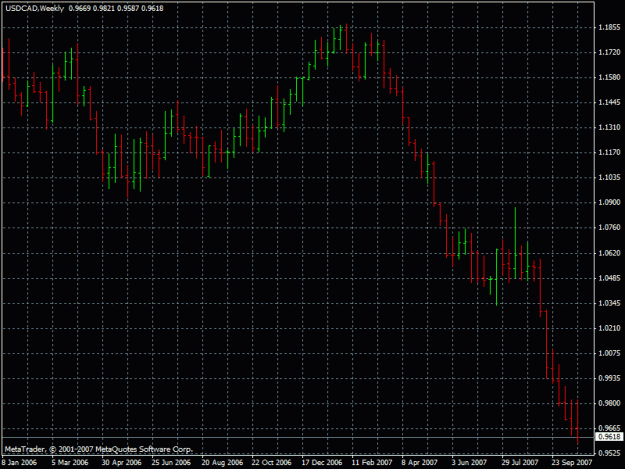Viewport: 625px width, 469px height.
Task: Click the 1.1035 price axis label
Action: click(609, 177)
